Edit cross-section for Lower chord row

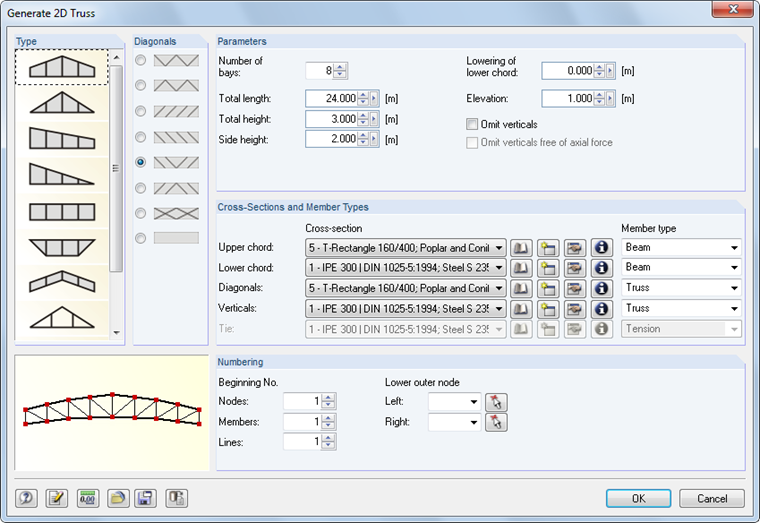[574, 268]
